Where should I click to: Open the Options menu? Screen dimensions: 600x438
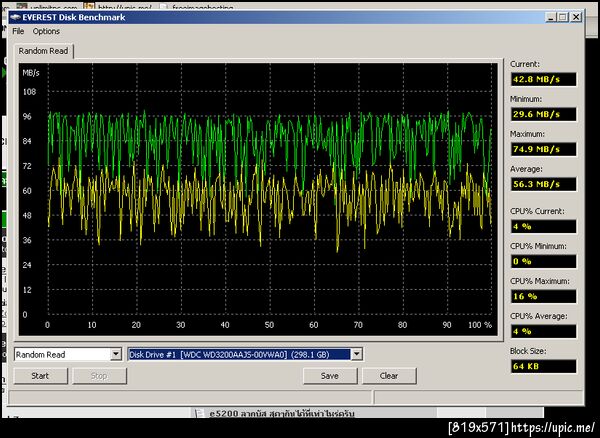tap(46, 31)
